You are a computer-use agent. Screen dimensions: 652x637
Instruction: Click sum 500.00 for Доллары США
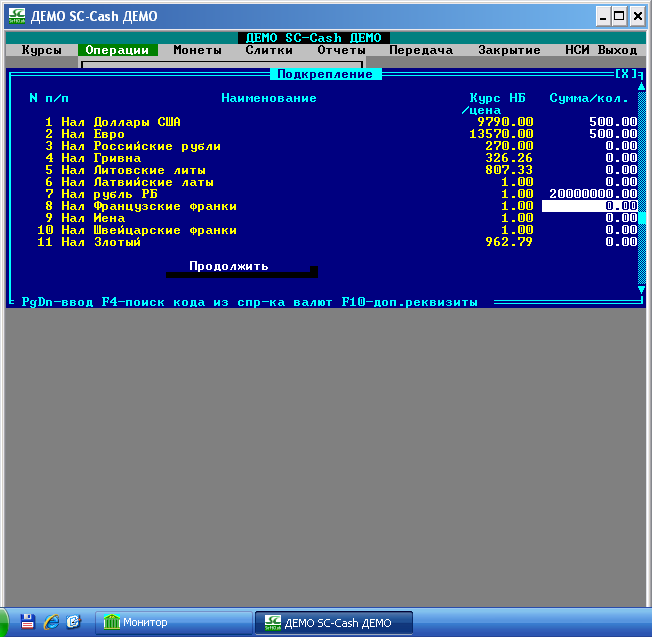613,122
